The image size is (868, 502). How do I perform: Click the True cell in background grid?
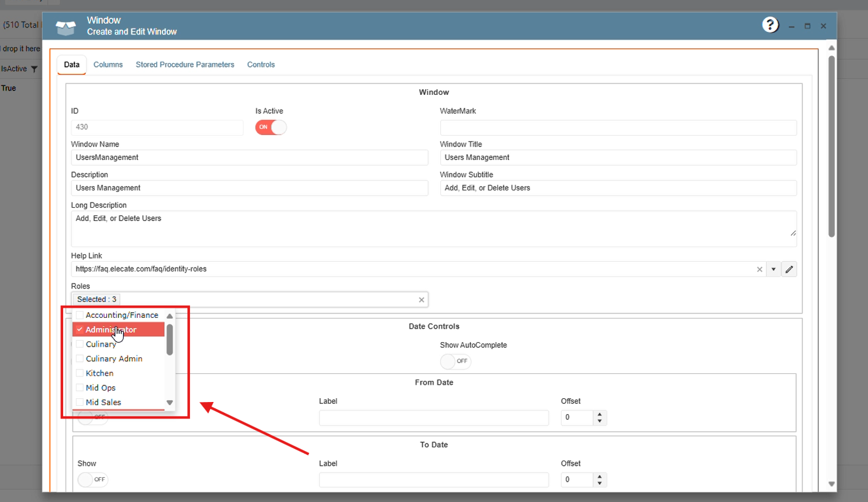[8, 88]
